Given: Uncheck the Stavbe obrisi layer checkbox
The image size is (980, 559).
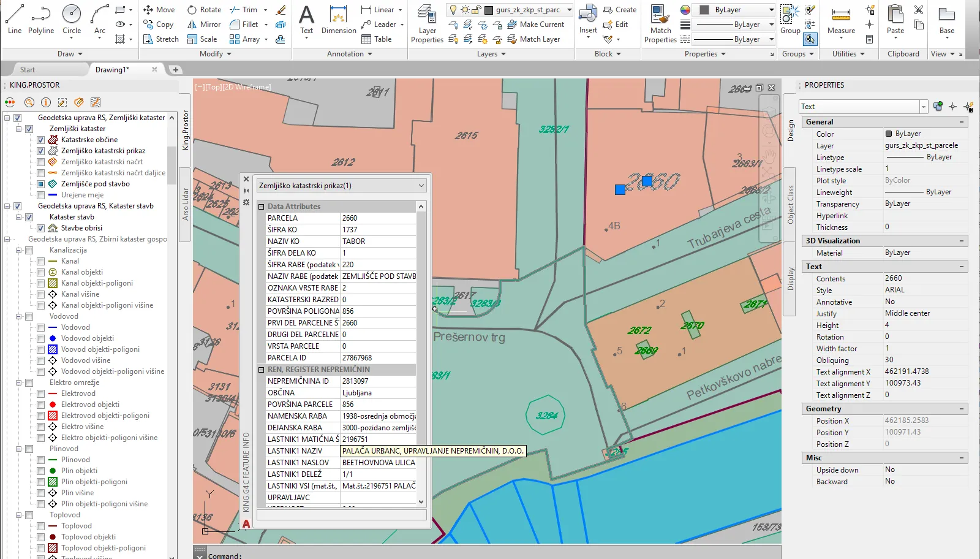Looking at the screenshot, I should [41, 228].
